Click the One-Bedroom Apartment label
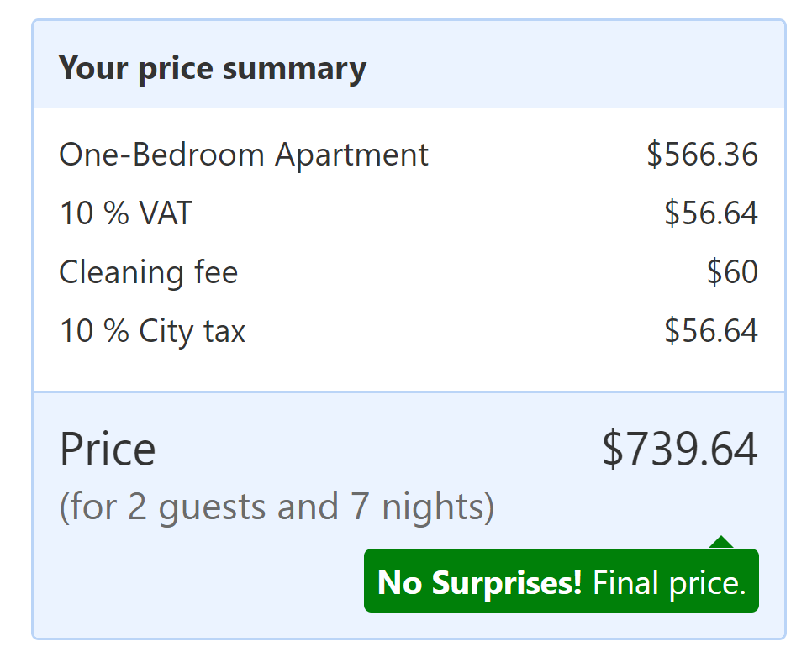This screenshot has width=812, height=652. pos(243,155)
